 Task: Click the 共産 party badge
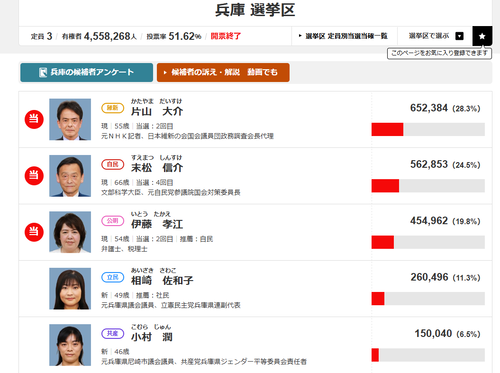point(113,333)
